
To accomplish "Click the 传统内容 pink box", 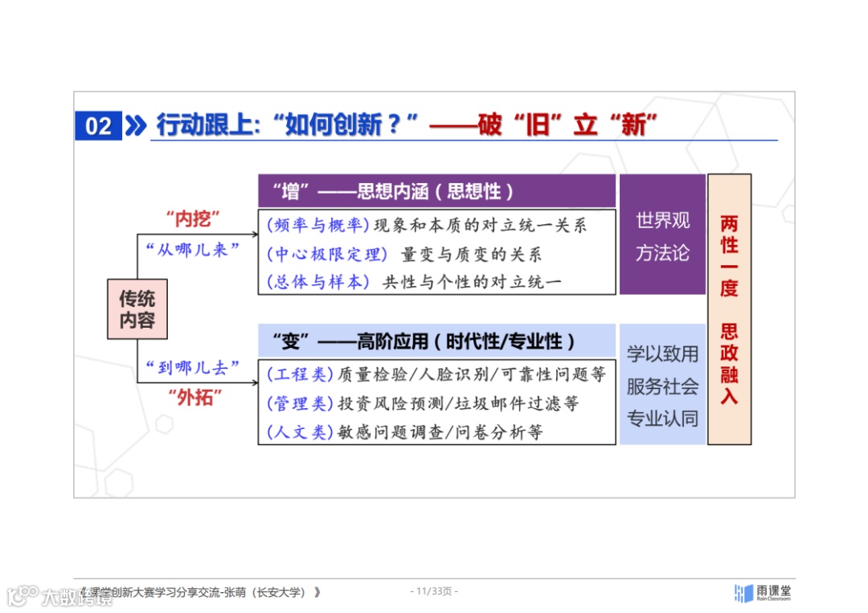I will [x=137, y=309].
